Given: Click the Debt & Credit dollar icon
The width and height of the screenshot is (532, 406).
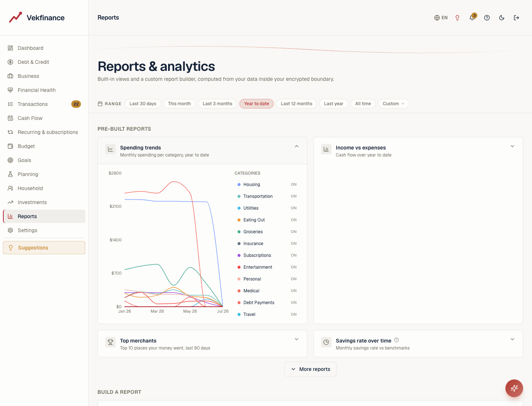Looking at the screenshot, I should pos(10,62).
